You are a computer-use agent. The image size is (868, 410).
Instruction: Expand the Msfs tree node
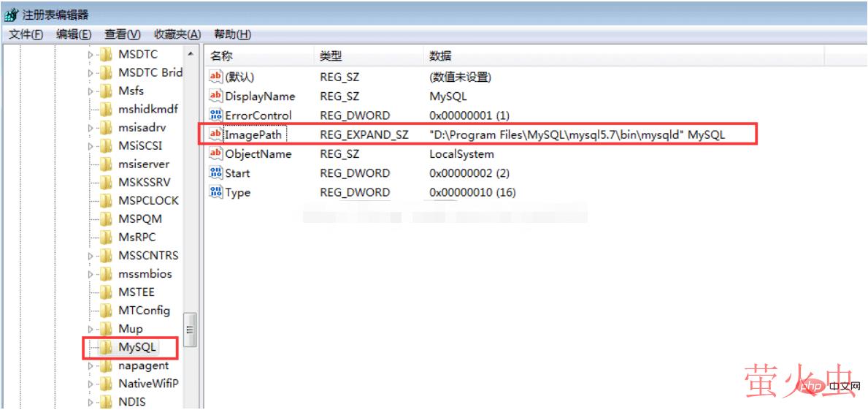click(91, 91)
